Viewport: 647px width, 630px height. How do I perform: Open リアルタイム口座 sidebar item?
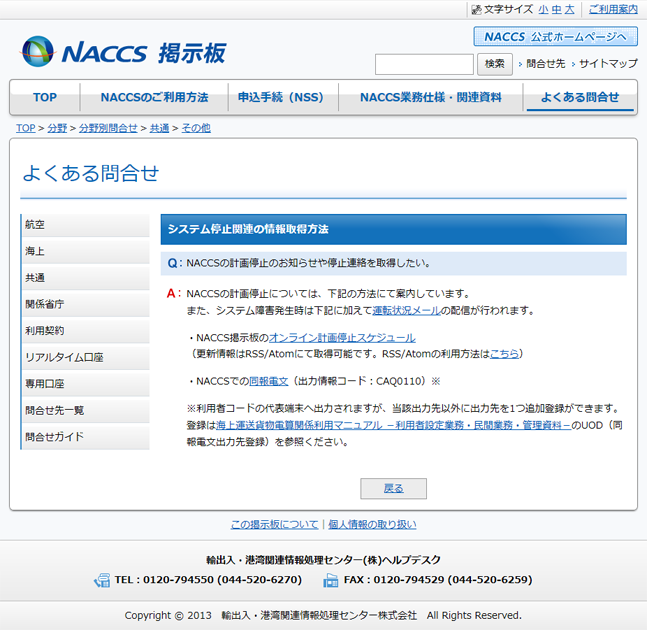tap(85, 357)
